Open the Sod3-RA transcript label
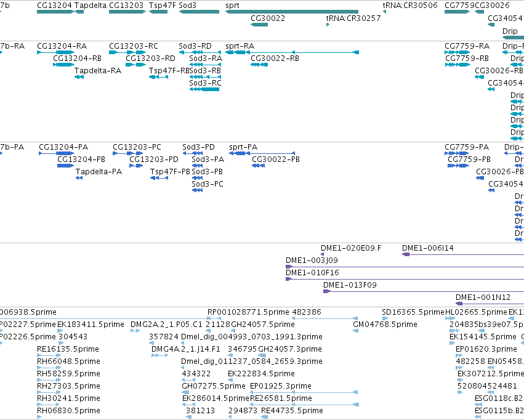 point(206,58)
